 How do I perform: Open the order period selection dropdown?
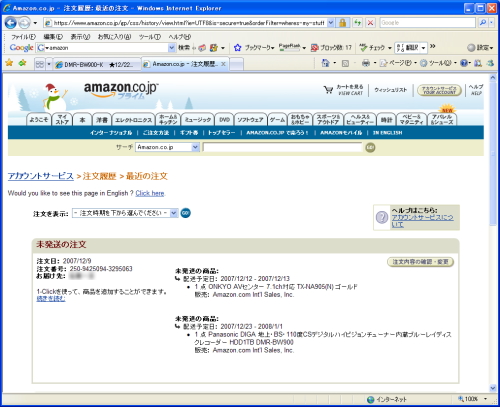(174, 213)
